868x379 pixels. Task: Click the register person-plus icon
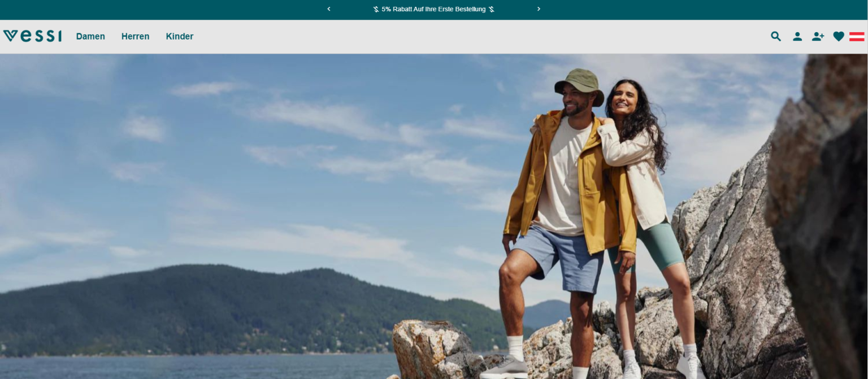pyautogui.click(x=818, y=36)
